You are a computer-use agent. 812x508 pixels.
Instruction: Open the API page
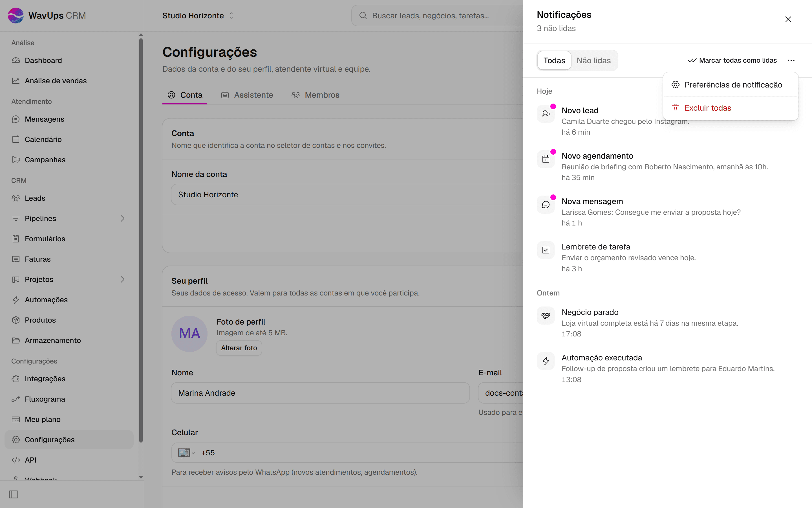69,460
